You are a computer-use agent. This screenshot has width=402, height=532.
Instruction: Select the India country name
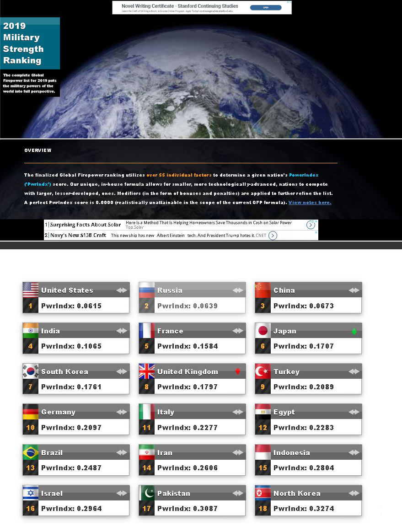pyautogui.click(x=50, y=331)
